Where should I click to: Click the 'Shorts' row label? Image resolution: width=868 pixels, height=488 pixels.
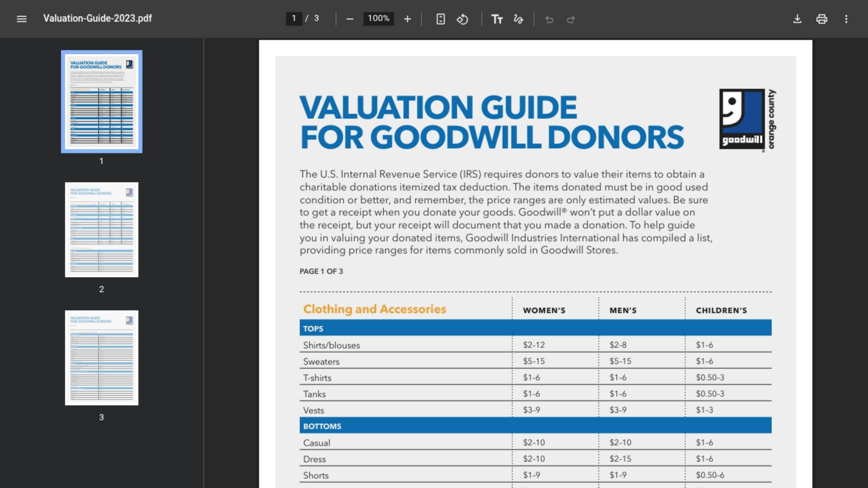tap(316, 475)
